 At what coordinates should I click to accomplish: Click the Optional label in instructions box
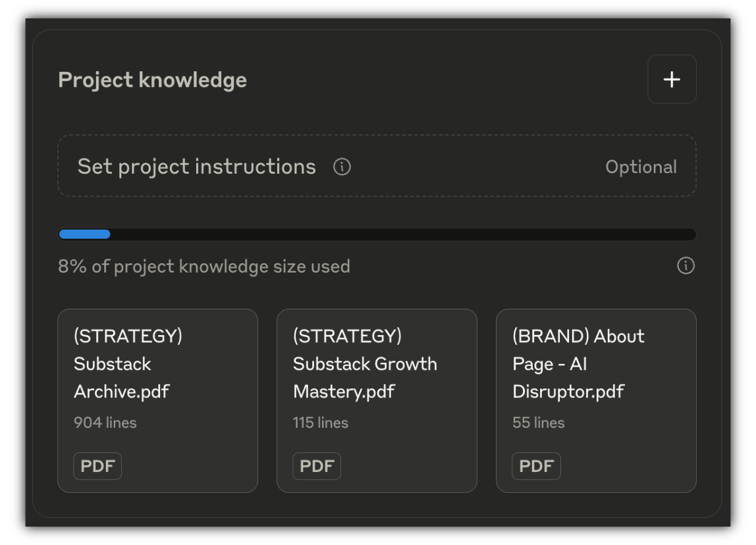641,167
